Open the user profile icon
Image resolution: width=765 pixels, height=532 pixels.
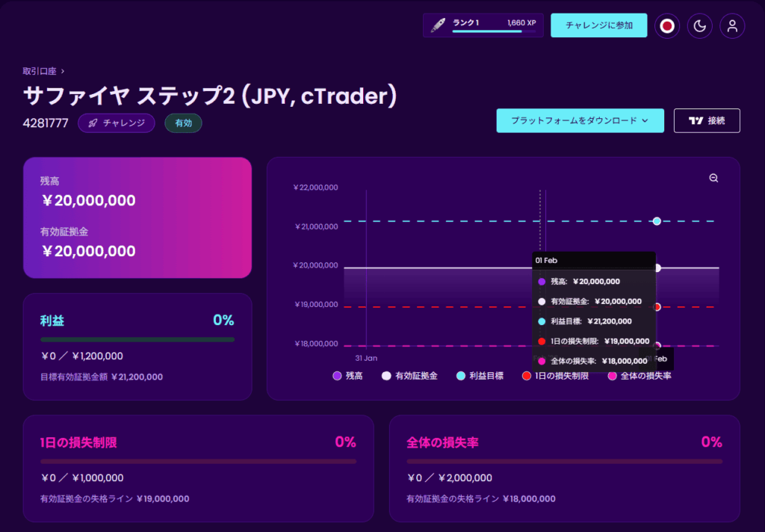[732, 25]
